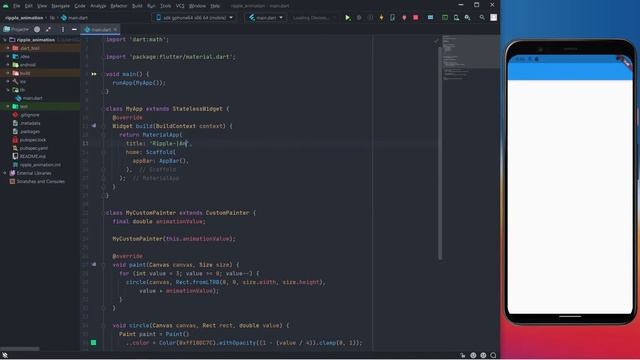Click the main.dart file icon in breadcrumb
Screen dimensions: 640x360
64,18
